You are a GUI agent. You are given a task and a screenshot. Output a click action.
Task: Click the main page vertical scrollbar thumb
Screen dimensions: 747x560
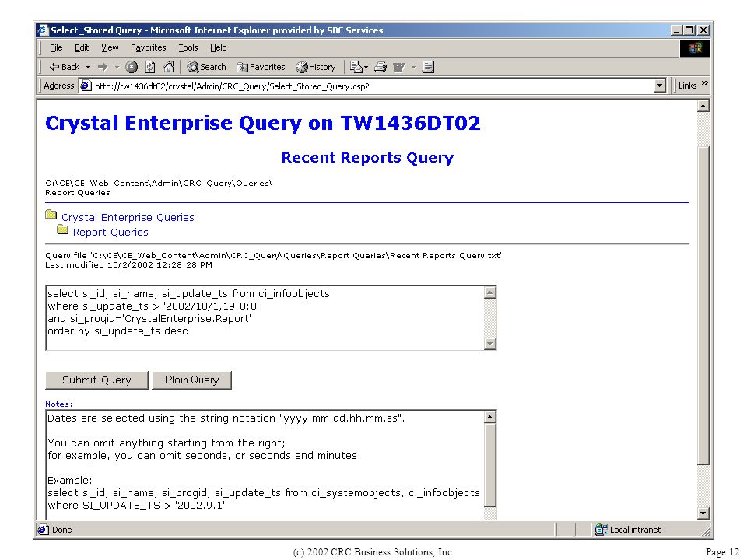[x=703, y=305]
